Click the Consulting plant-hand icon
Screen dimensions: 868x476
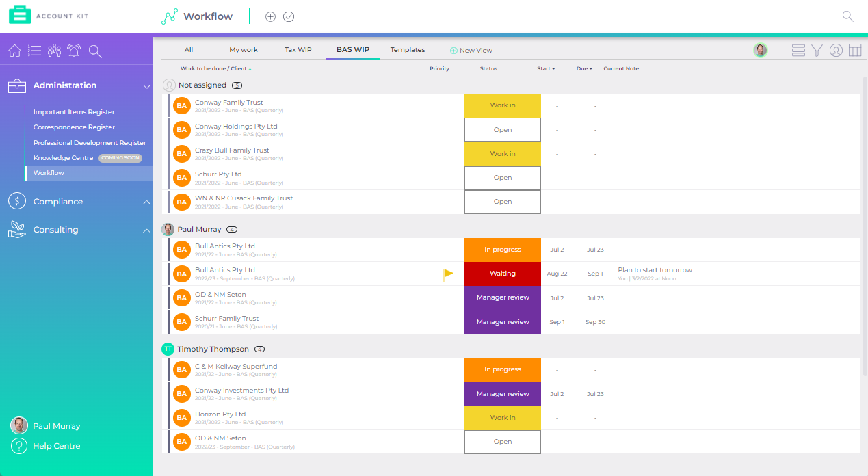[17, 230]
